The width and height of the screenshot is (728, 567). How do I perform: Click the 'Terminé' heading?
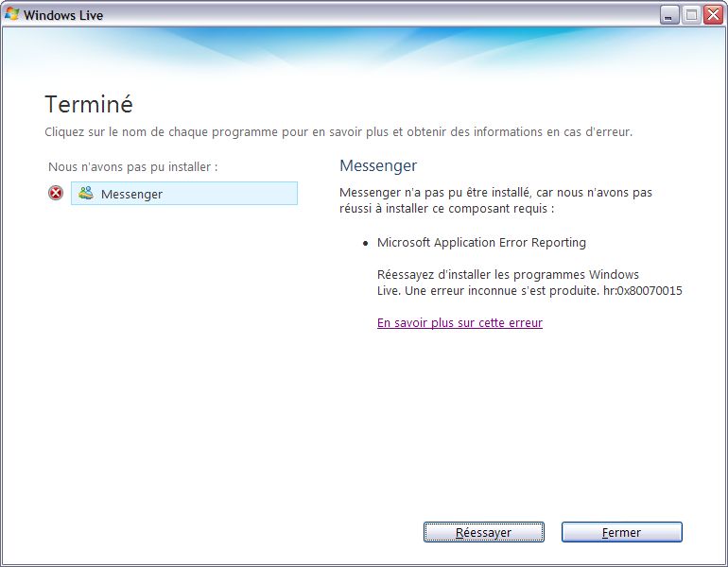click(89, 104)
